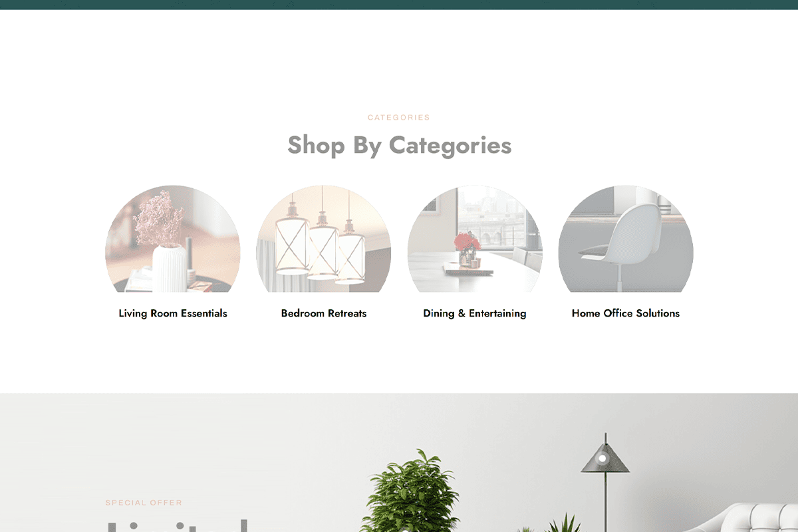Click the small spiky plant beside the lamp
This screenshot has height=532, width=798.
point(565,523)
